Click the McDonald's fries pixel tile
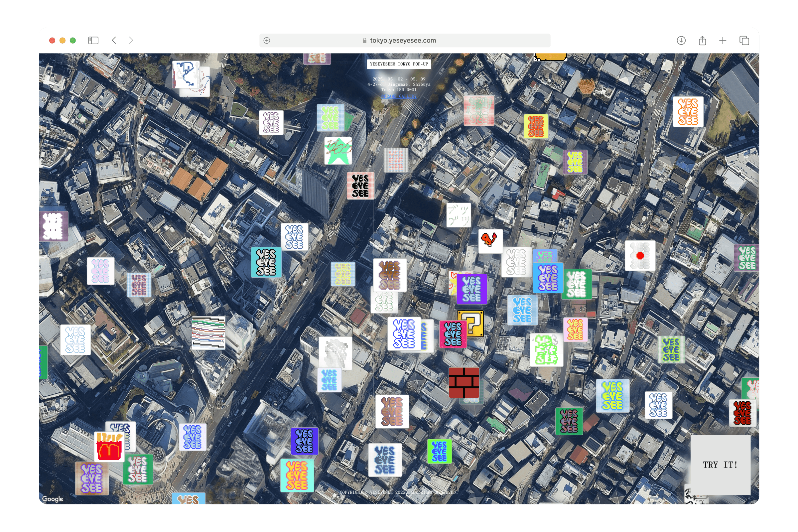This screenshot has width=798, height=532. click(109, 447)
